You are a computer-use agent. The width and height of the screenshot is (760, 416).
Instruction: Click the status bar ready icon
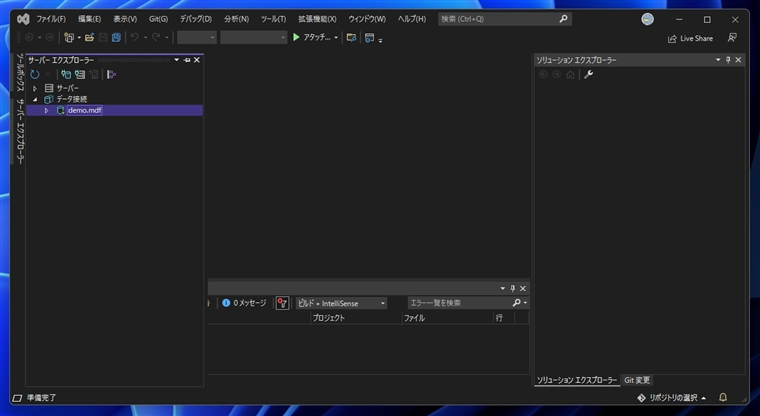point(17,398)
